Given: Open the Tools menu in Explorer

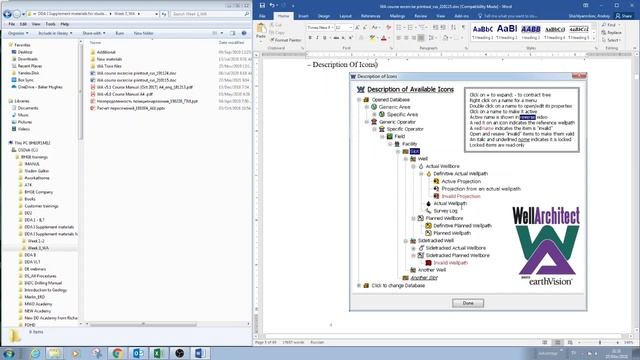Looking at the screenshot, I should coord(50,24).
